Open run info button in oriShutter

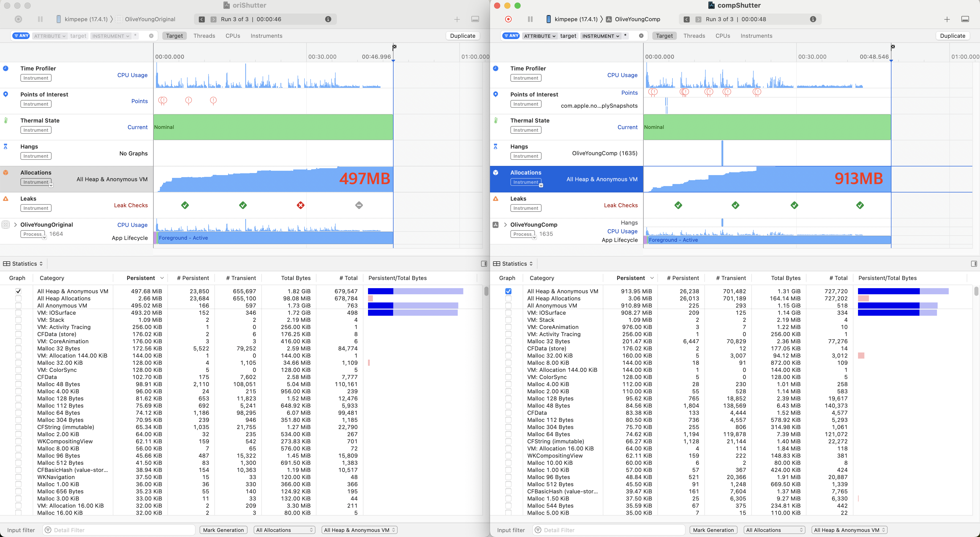point(328,19)
